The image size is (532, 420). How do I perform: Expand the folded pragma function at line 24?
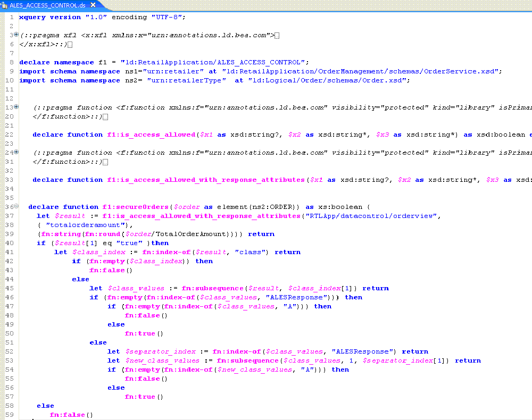tap(16, 152)
